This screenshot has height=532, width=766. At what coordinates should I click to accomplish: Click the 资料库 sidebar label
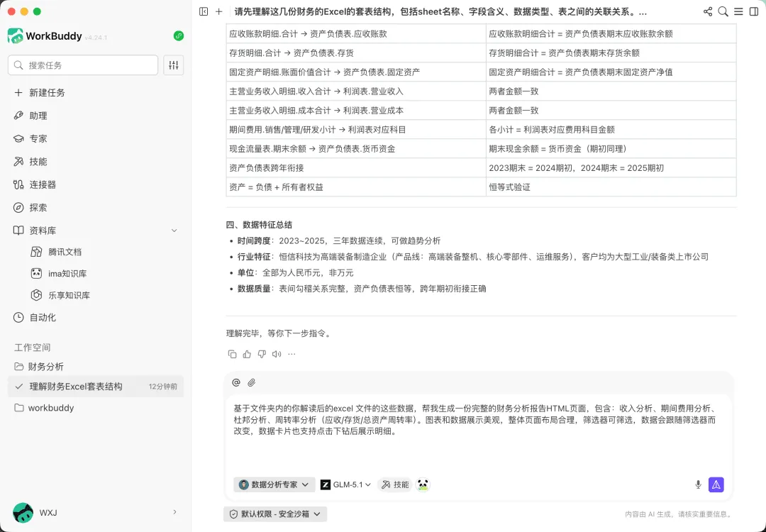[x=43, y=231]
